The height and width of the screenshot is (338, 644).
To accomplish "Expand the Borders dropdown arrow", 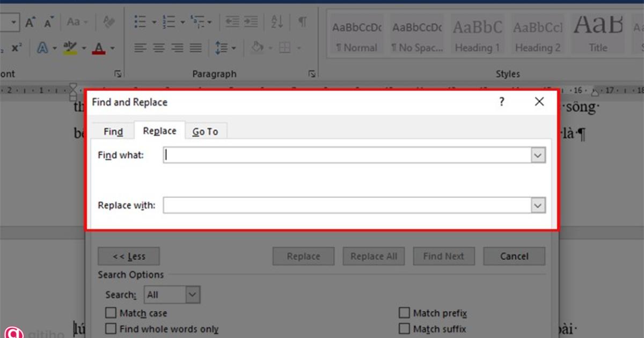I will tap(298, 49).
